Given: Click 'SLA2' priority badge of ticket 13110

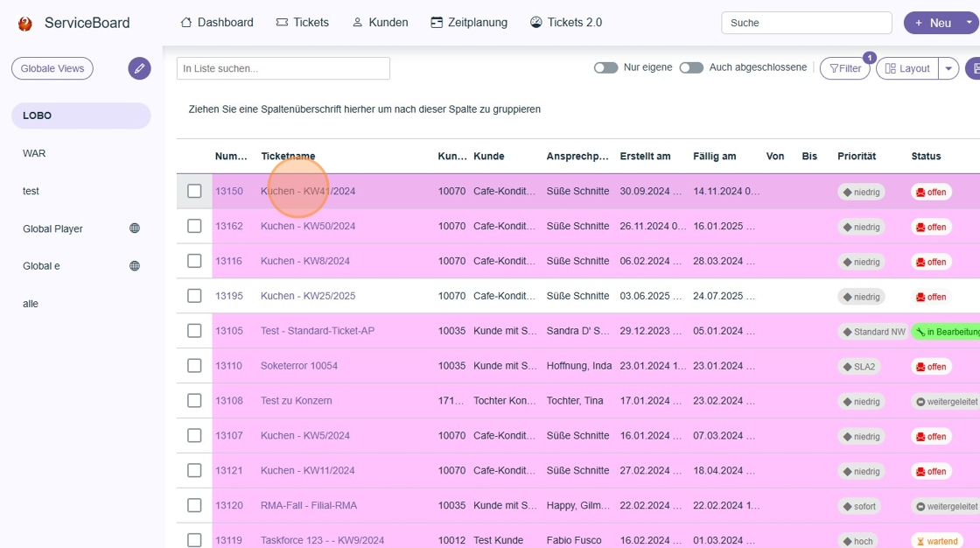Looking at the screenshot, I should [858, 367].
